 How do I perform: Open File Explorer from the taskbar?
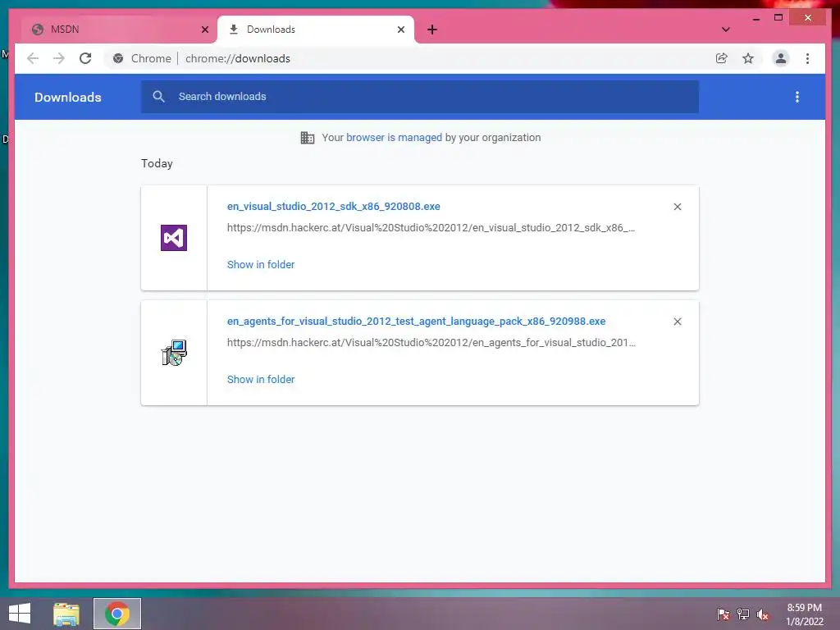tap(66, 614)
